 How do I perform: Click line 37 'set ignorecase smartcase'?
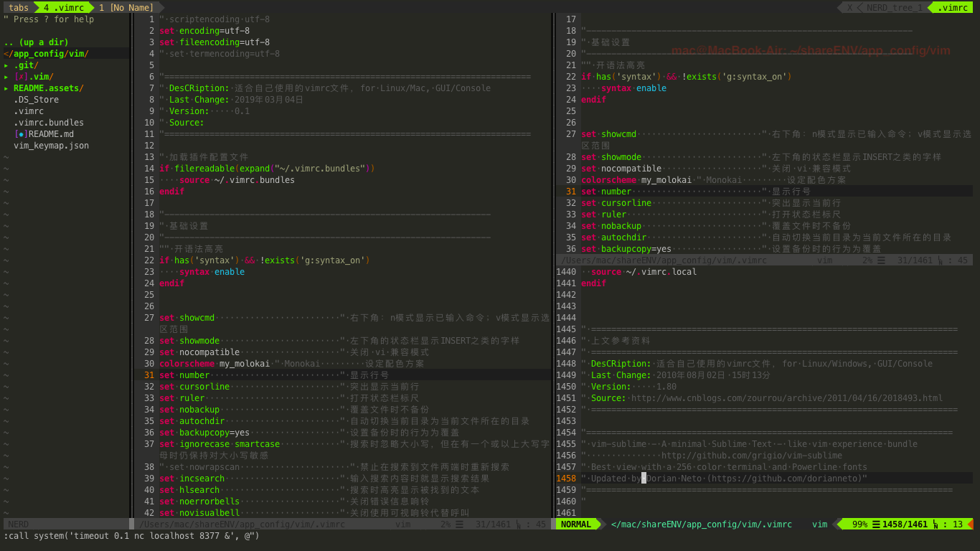(x=220, y=444)
